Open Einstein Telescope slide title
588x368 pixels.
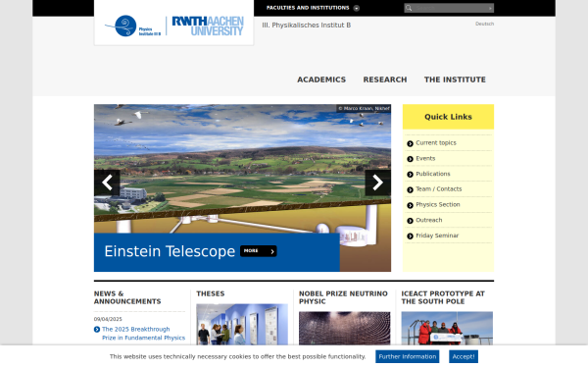[x=170, y=251]
